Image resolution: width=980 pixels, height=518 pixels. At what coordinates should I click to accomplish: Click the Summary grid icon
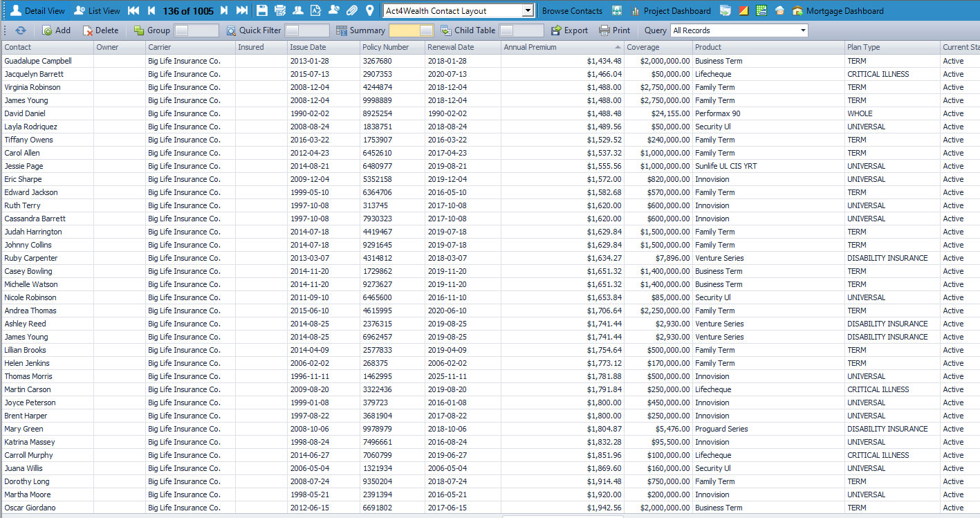pyautogui.click(x=342, y=30)
